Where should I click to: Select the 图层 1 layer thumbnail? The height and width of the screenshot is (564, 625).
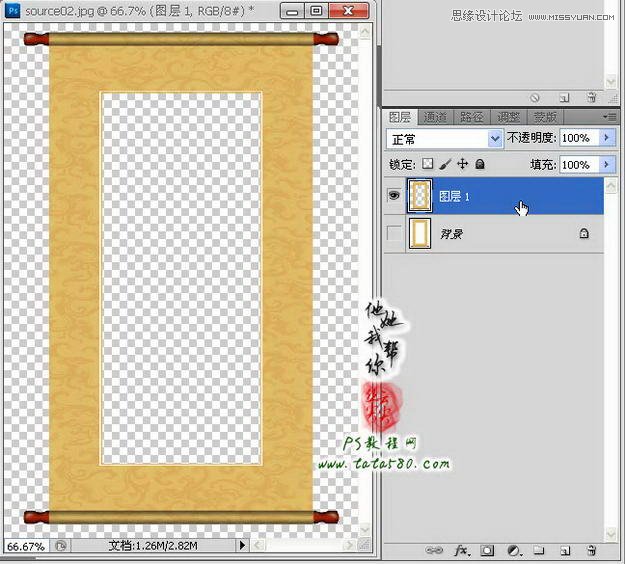coord(420,195)
